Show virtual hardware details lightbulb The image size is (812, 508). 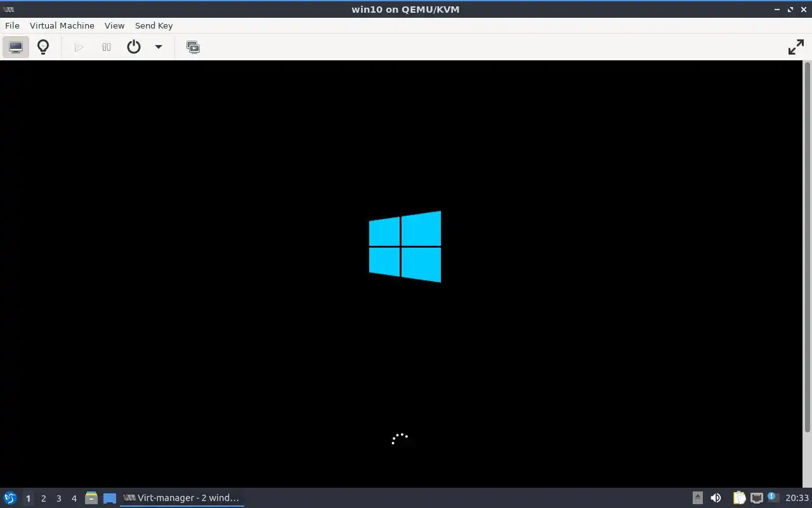click(x=43, y=47)
